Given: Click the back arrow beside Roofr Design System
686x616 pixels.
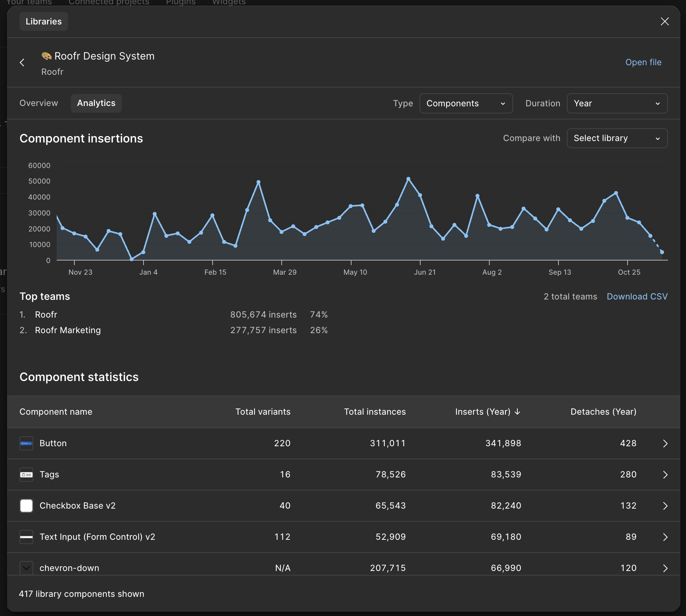Looking at the screenshot, I should point(22,63).
